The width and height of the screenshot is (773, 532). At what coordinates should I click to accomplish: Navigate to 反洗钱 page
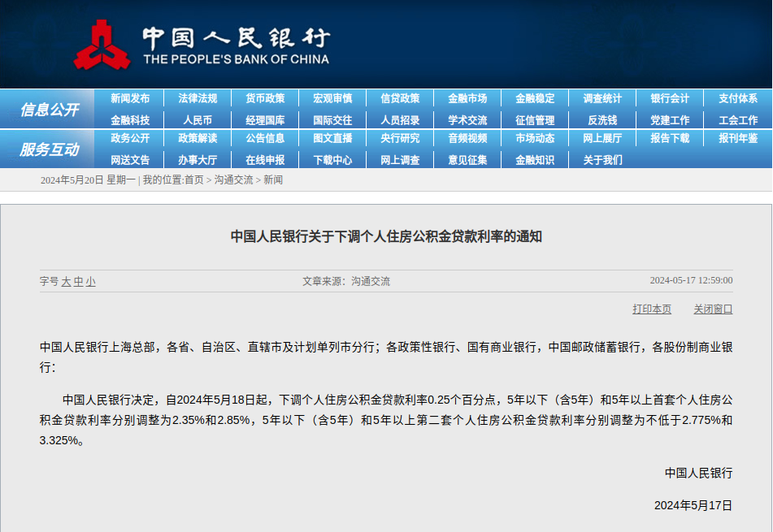point(602,120)
